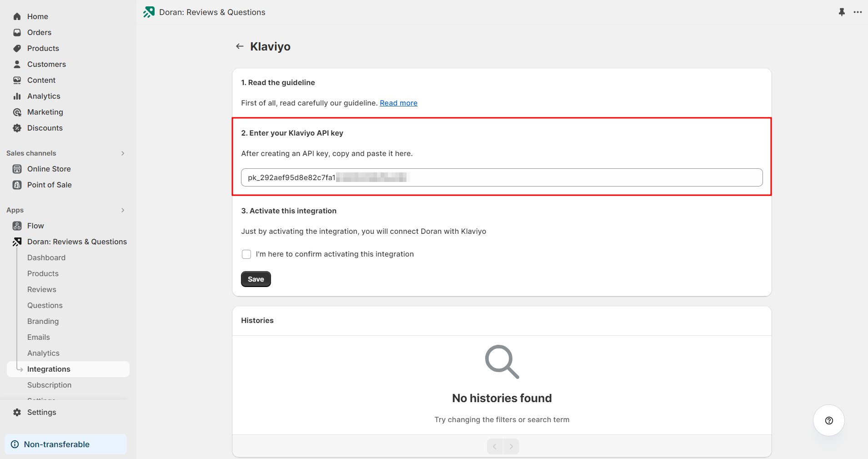
Task: Click the Content label in sidebar
Action: point(41,80)
